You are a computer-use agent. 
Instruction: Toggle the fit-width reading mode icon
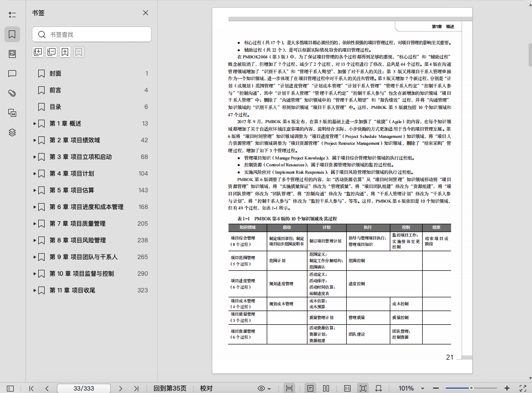coord(289,388)
